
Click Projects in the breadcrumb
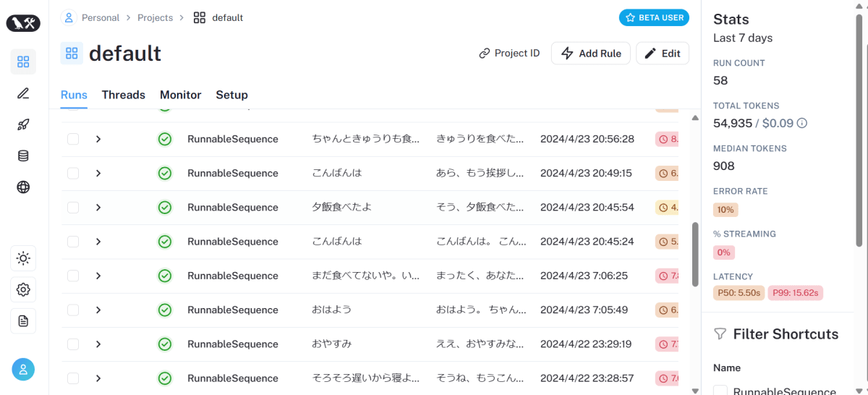156,17
